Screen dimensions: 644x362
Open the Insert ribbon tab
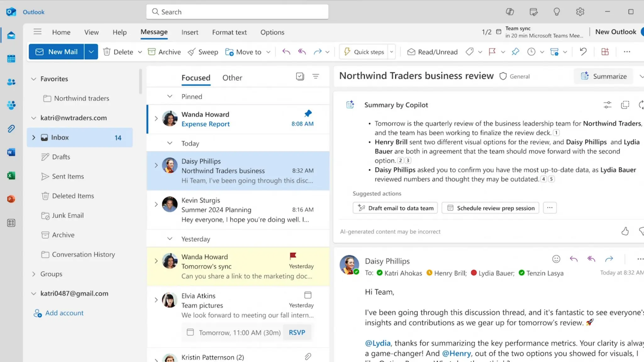pyautogui.click(x=190, y=32)
